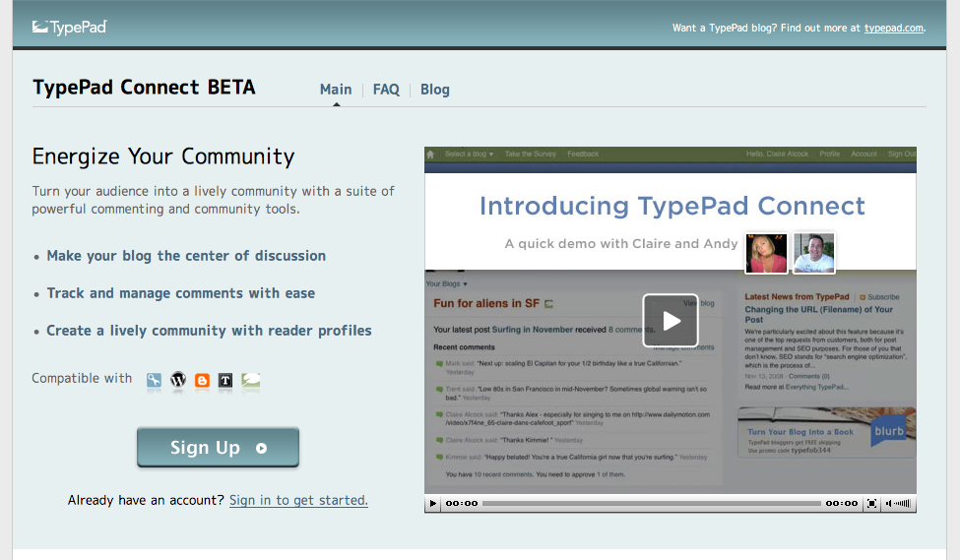This screenshot has width=960, height=560.
Task: Click the Blogger compatibility icon
Action: pyautogui.click(x=202, y=380)
